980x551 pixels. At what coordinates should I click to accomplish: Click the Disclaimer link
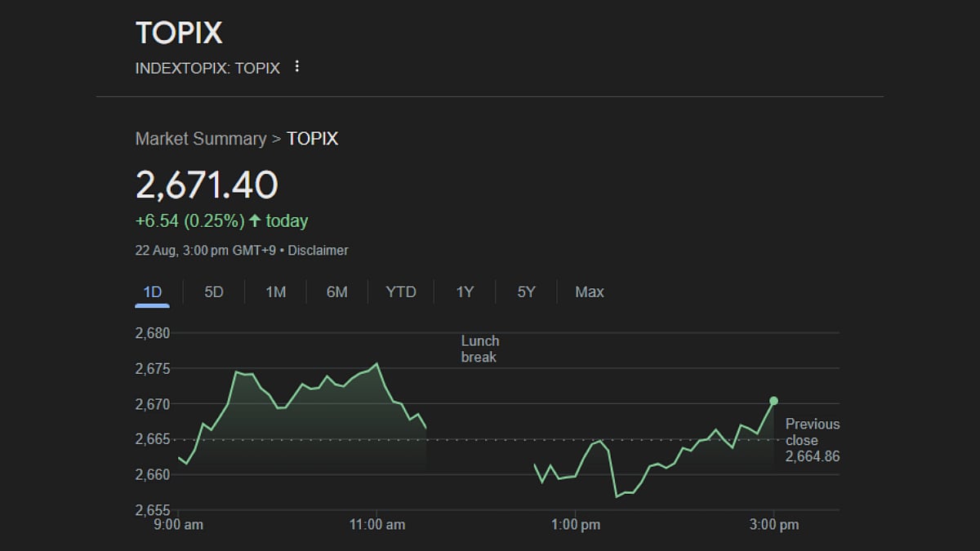[x=318, y=251]
